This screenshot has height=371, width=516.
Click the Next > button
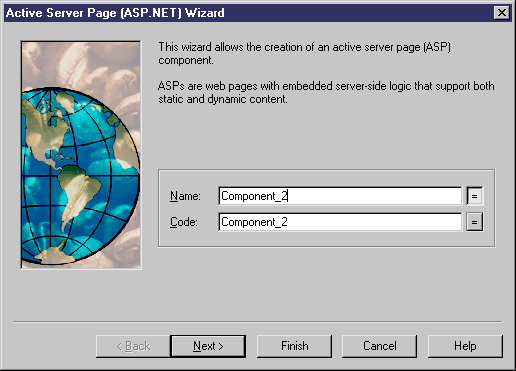pyautogui.click(x=208, y=346)
